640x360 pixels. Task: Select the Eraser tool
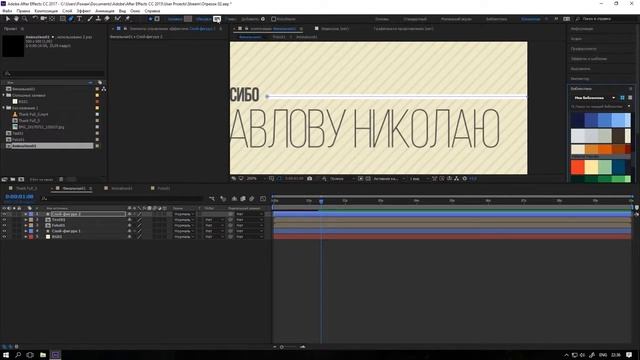[107, 19]
